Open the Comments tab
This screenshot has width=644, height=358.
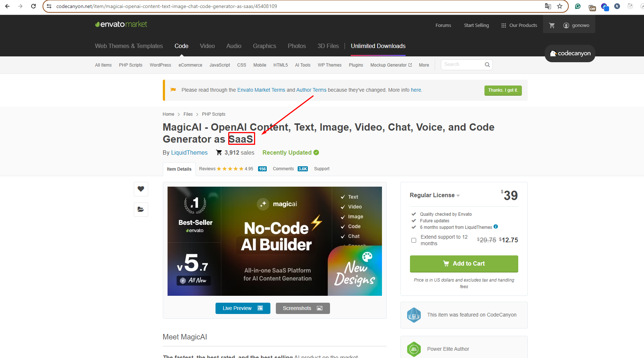click(x=290, y=169)
